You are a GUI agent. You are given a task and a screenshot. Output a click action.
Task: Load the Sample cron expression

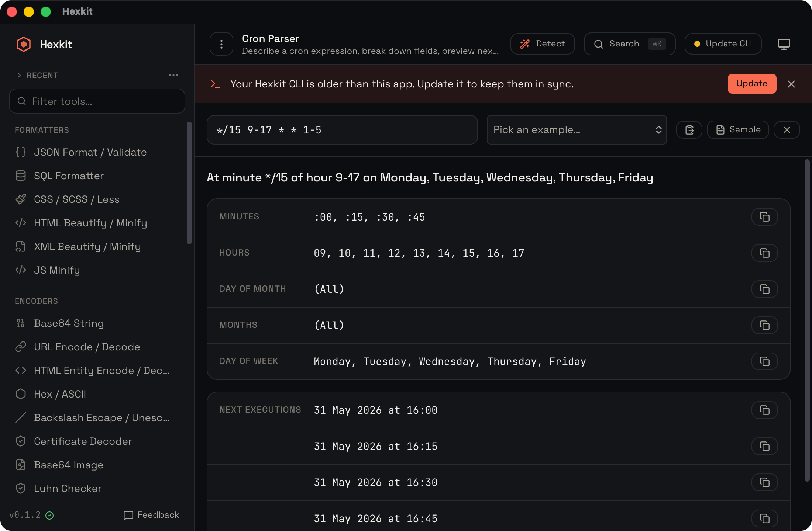click(738, 130)
